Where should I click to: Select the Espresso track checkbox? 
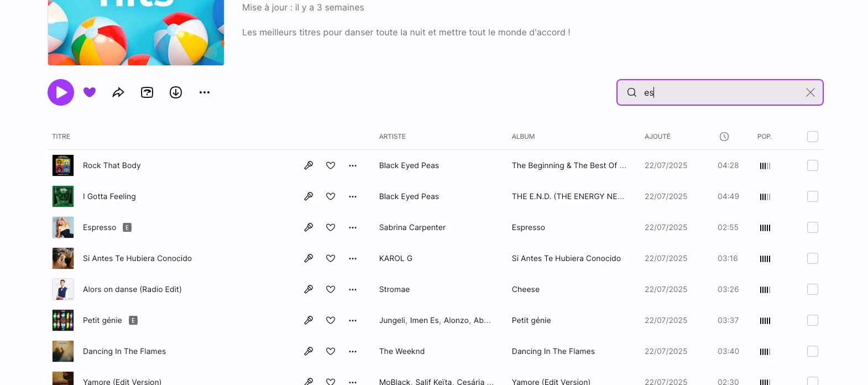(x=812, y=227)
